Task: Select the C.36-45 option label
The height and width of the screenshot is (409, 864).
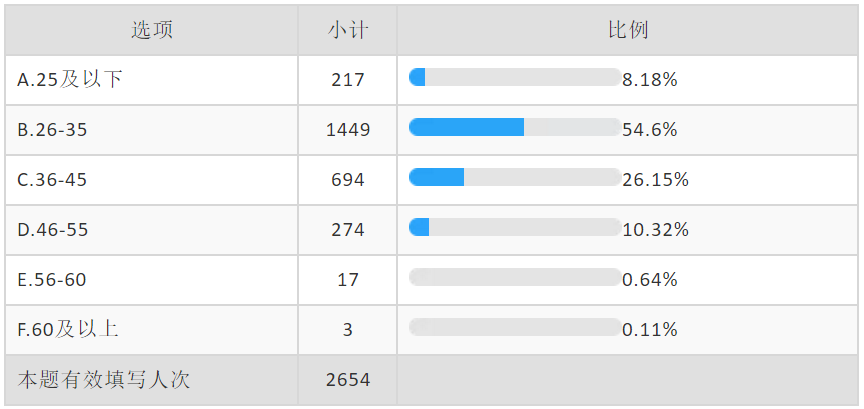Action: click(x=52, y=180)
